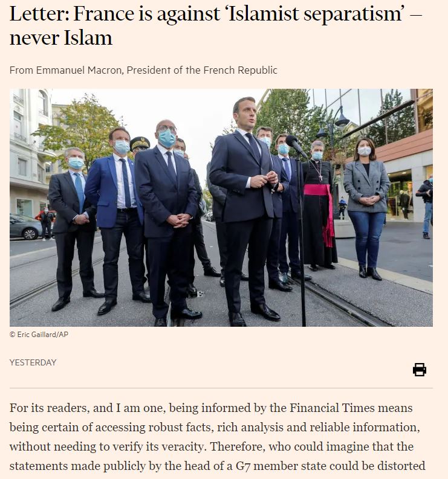Click the microphone in the photo

(x=296, y=146)
